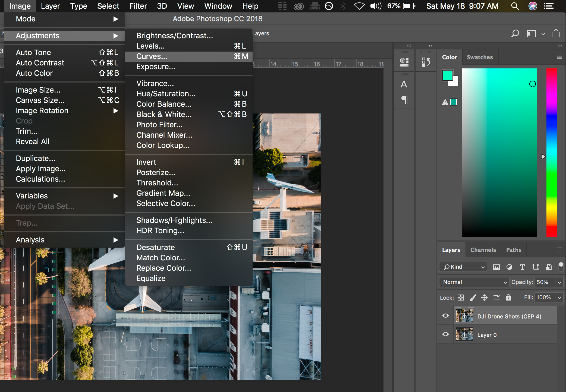Click the foreground color swatch
Screen dimensions: 566x392
(447, 75)
